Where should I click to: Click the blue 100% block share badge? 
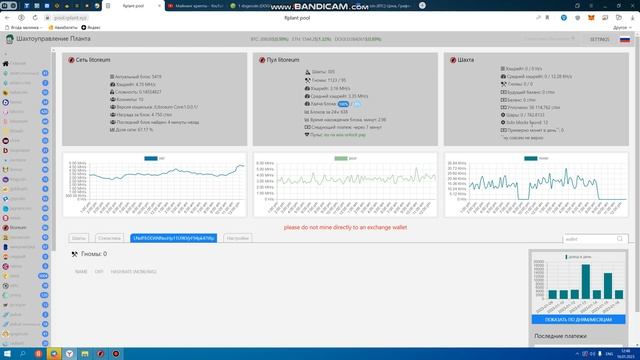(x=343, y=104)
